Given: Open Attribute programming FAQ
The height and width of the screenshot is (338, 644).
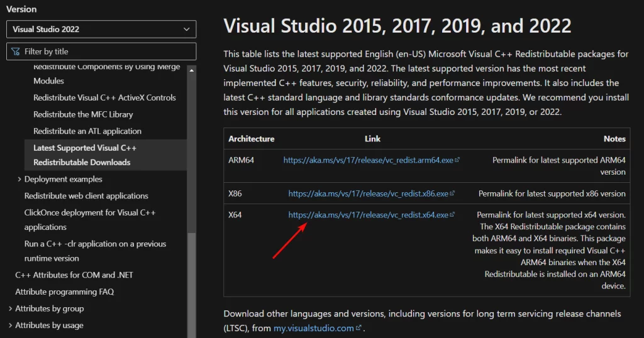Looking at the screenshot, I should (x=65, y=292).
